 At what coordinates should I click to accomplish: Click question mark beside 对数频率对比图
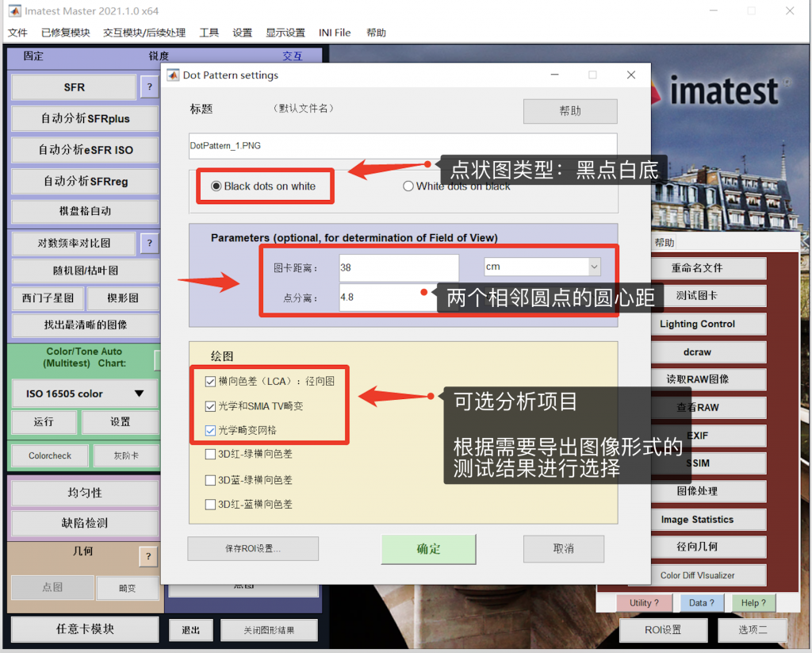pyautogui.click(x=150, y=243)
